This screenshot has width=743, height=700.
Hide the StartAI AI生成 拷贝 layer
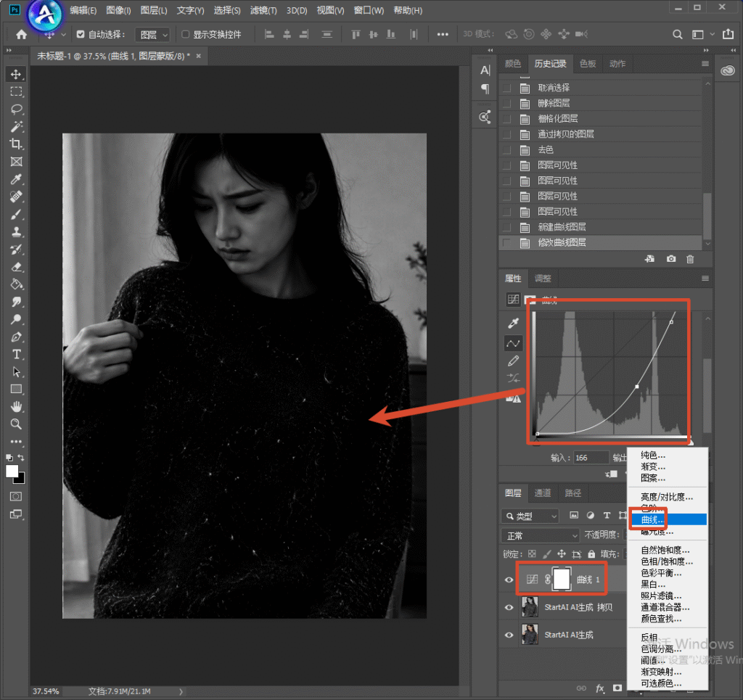[x=509, y=607]
